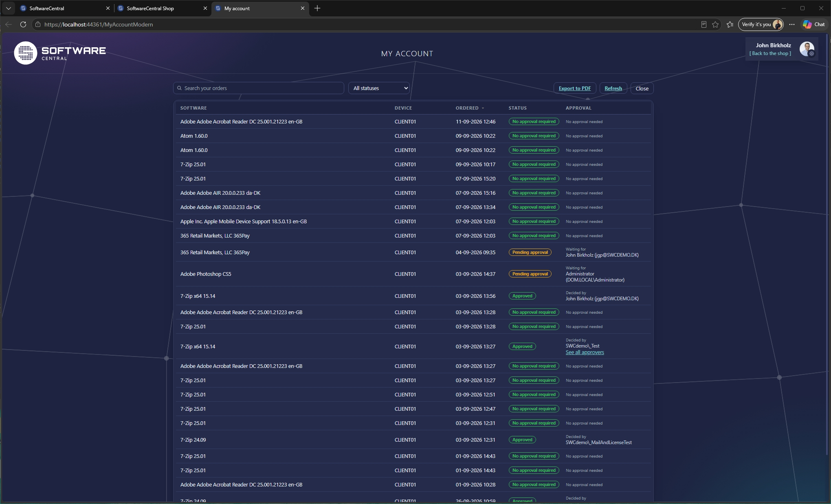The width and height of the screenshot is (831, 504).
Task: Open the See all approvers link
Action: (x=585, y=352)
